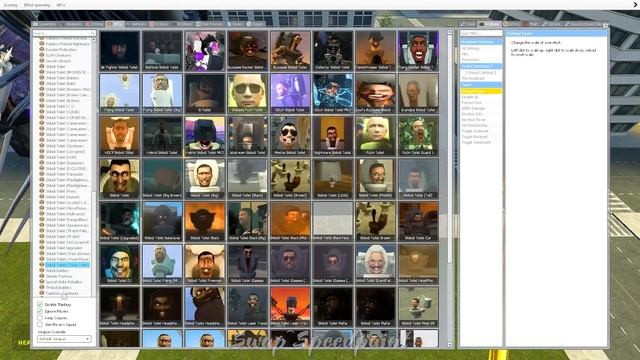Spawn the Jetstream Skibidi Toilet NPC
Viewport: 640px width, 360px height.
[x=248, y=136]
